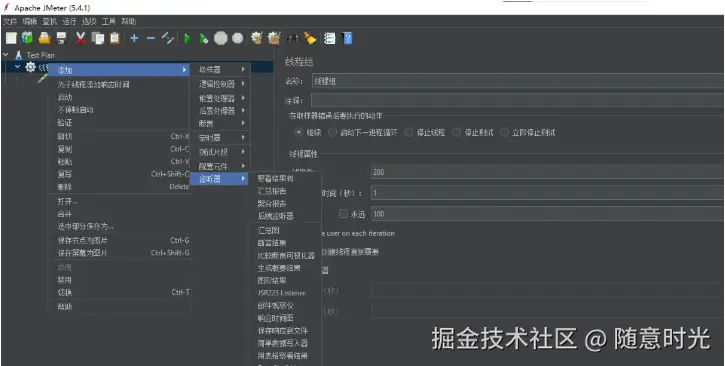Tick the 永远 loop checkbox

(x=343, y=214)
